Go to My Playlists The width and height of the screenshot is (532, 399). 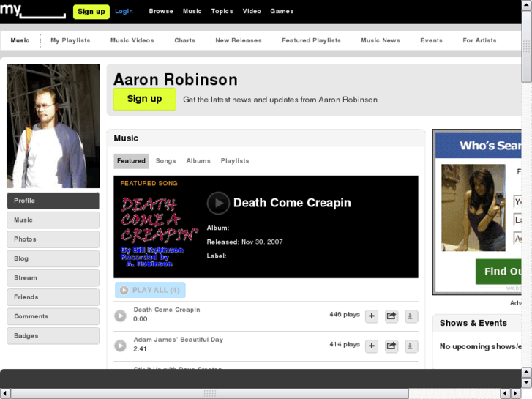pyautogui.click(x=70, y=40)
